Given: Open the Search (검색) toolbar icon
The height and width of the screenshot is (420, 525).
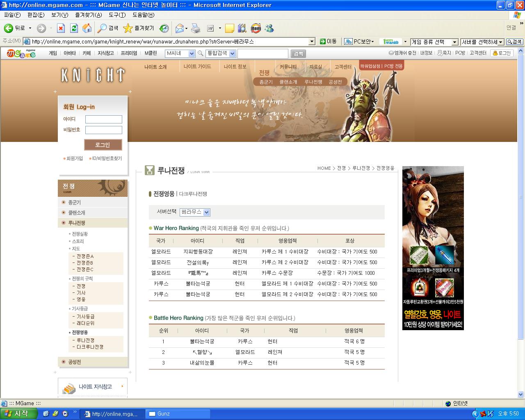Looking at the screenshot, I should coord(101,28).
